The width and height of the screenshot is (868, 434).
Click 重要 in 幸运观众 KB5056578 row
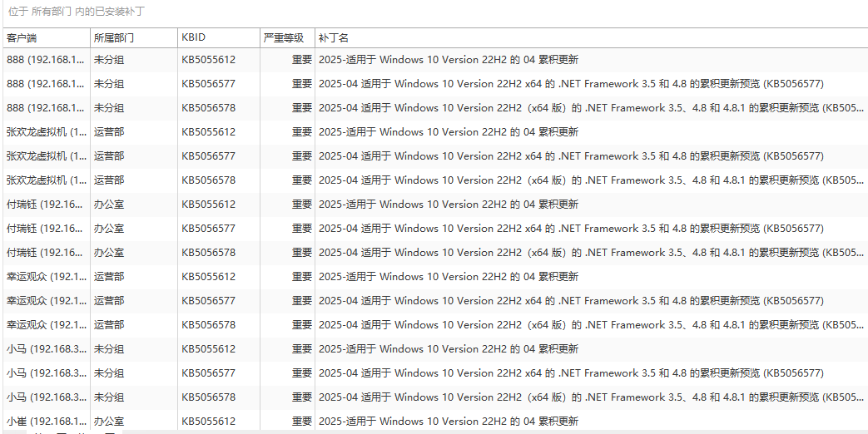pyautogui.click(x=302, y=325)
